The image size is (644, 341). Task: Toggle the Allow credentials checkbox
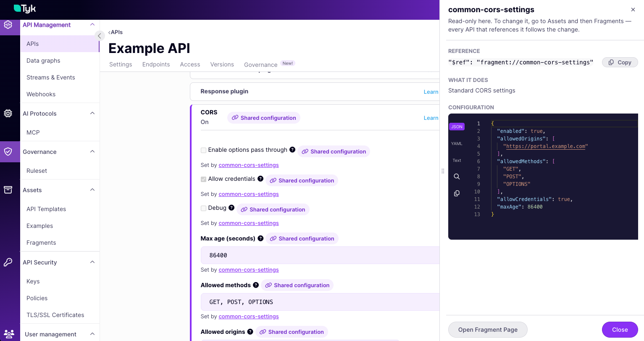[x=203, y=179]
